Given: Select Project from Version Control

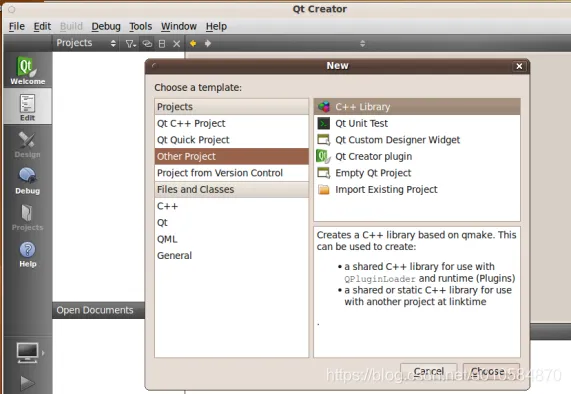Looking at the screenshot, I should click(x=232, y=173).
